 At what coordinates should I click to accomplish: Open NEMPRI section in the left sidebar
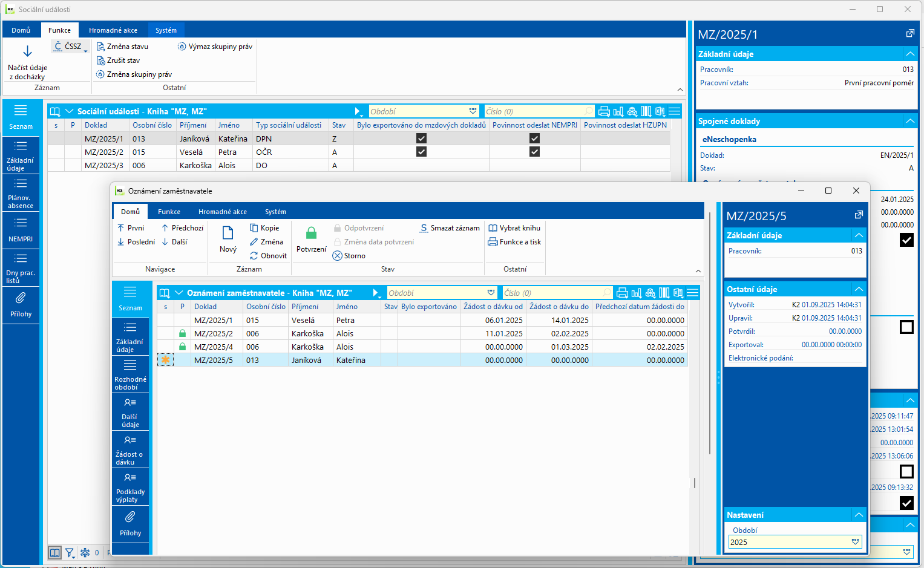21,229
